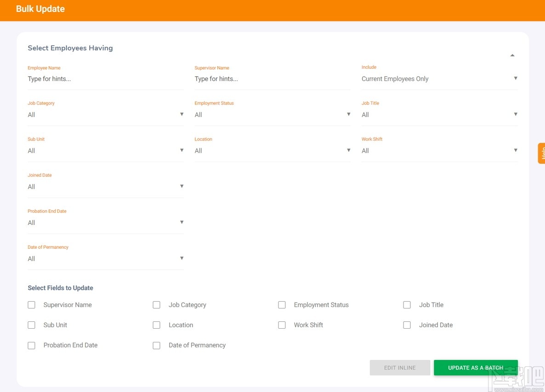Collapse the Select Employees Having panel
The height and width of the screenshot is (392, 545).
512,56
